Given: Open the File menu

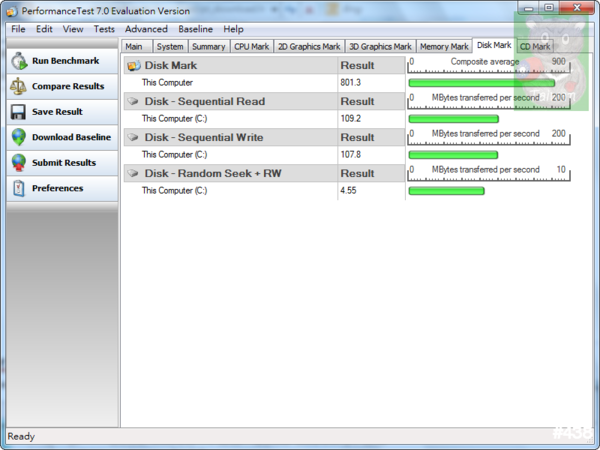Looking at the screenshot, I should (18, 29).
